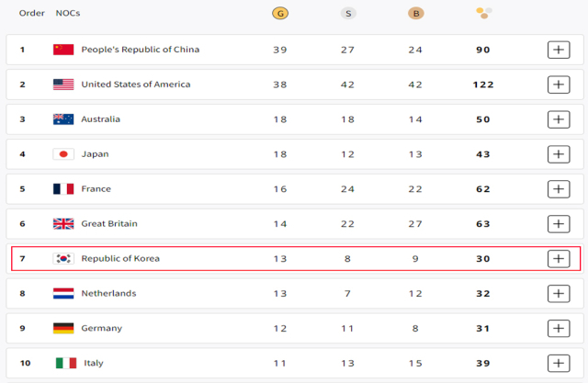588x383 pixels.
Task: Click the total medals column icon
Action: tap(484, 13)
